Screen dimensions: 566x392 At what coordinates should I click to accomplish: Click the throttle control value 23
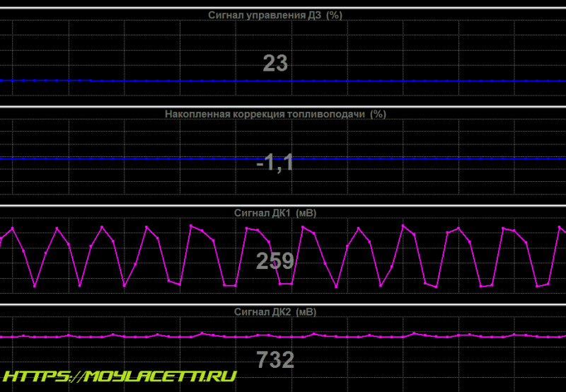point(275,63)
